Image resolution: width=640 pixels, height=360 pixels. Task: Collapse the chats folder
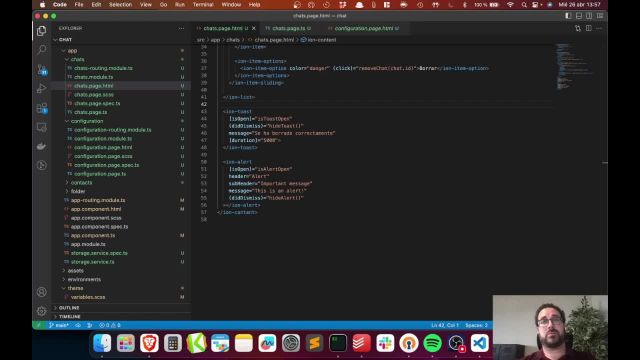[x=78, y=59]
